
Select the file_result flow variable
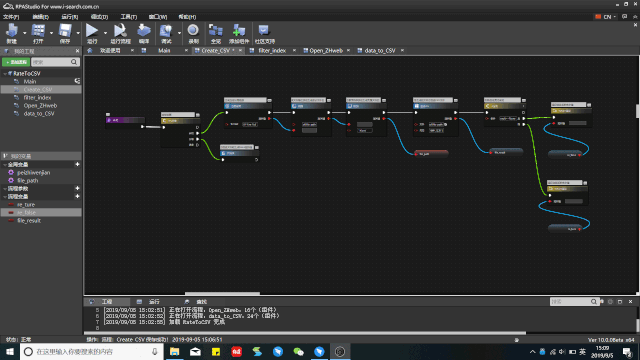(29, 220)
